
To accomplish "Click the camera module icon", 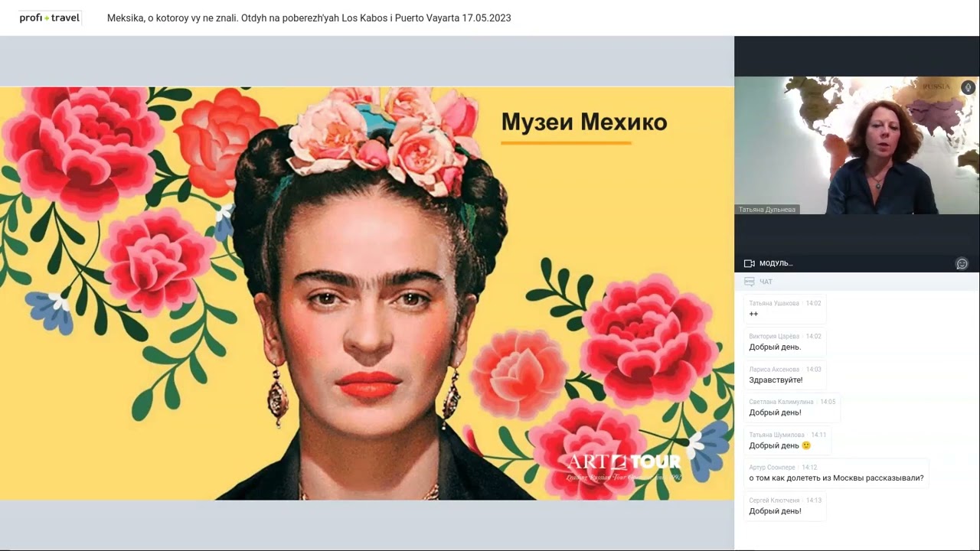I will 750,263.
